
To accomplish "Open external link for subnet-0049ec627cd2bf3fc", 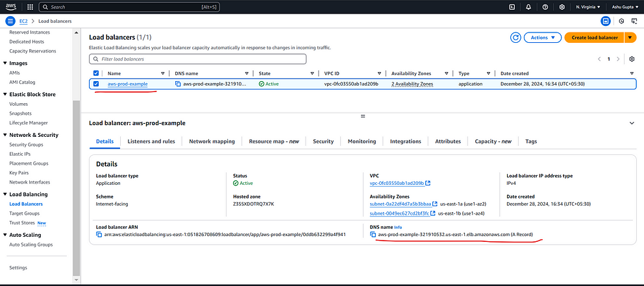I will pyautogui.click(x=433, y=213).
